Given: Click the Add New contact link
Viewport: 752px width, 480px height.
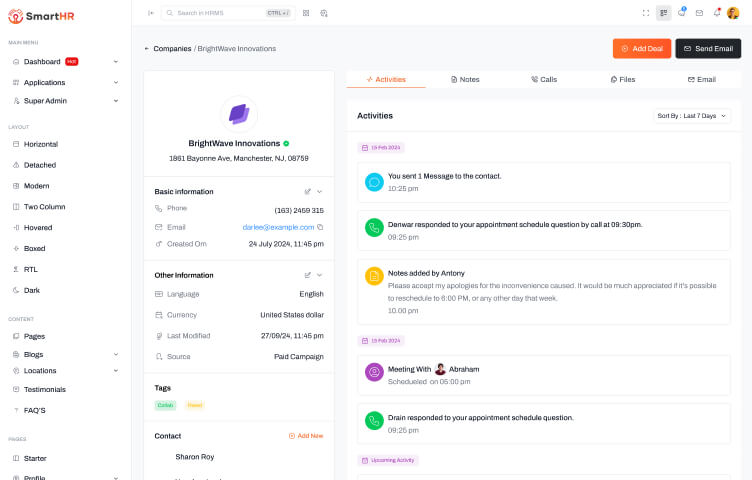Looking at the screenshot, I should pos(306,436).
